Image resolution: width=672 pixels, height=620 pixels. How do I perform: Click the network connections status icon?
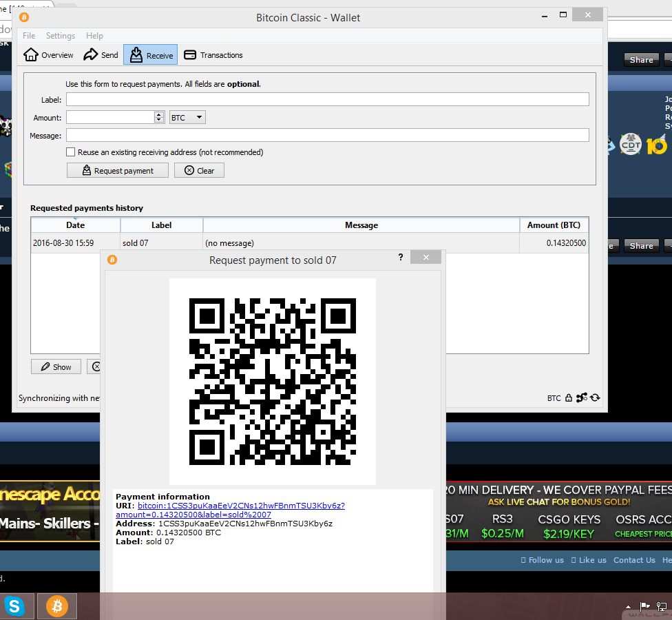pos(582,398)
